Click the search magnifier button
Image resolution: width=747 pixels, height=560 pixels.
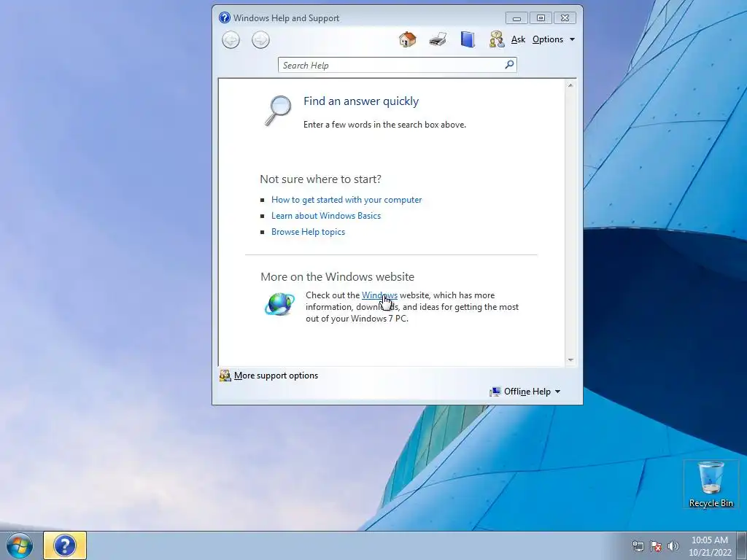[x=509, y=64]
